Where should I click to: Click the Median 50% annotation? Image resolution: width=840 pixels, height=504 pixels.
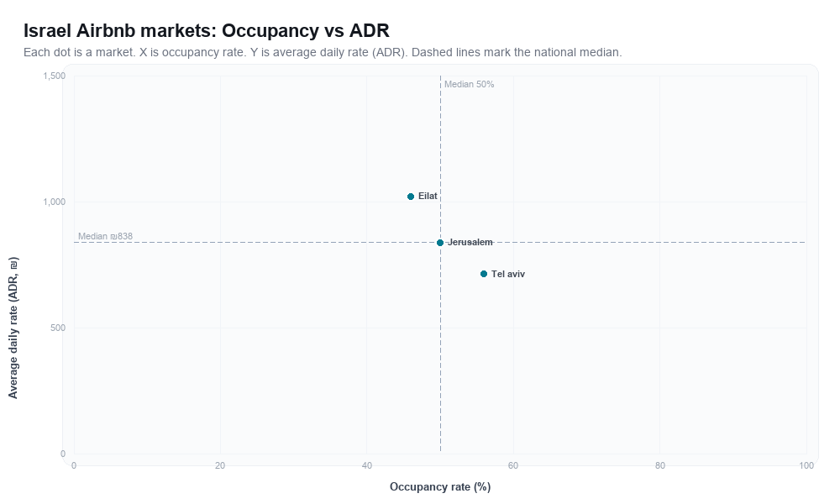pos(470,84)
